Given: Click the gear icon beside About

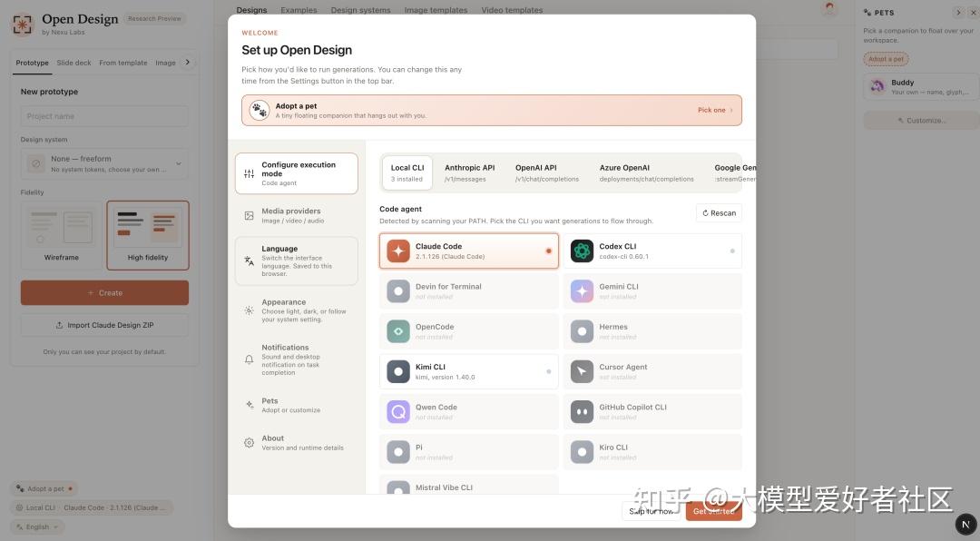Looking at the screenshot, I should point(249,443).
